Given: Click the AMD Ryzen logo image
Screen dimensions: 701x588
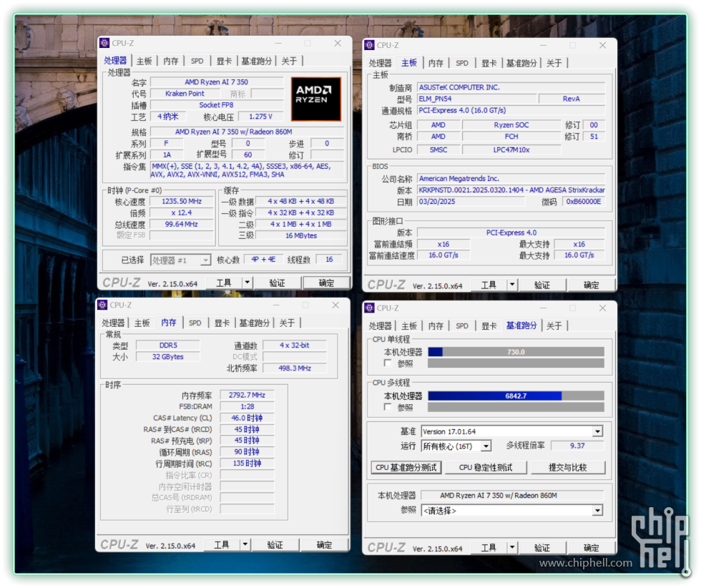Looking at the screenshot, I should [315, 99].
